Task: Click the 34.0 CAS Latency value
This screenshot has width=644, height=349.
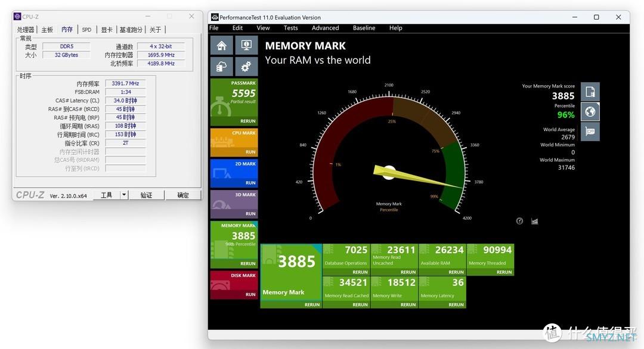Action: [125, 101]
